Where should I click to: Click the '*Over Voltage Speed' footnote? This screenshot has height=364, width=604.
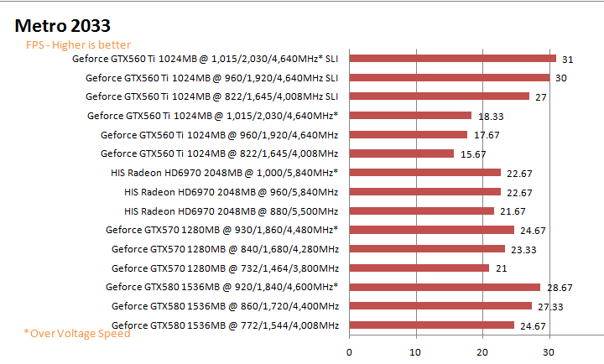77,333
